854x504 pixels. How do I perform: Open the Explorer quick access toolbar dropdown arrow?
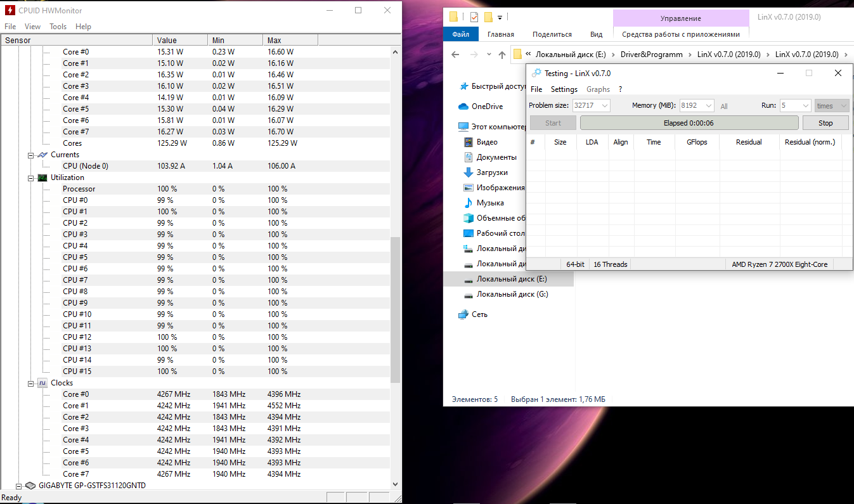[x=500, y=17]
